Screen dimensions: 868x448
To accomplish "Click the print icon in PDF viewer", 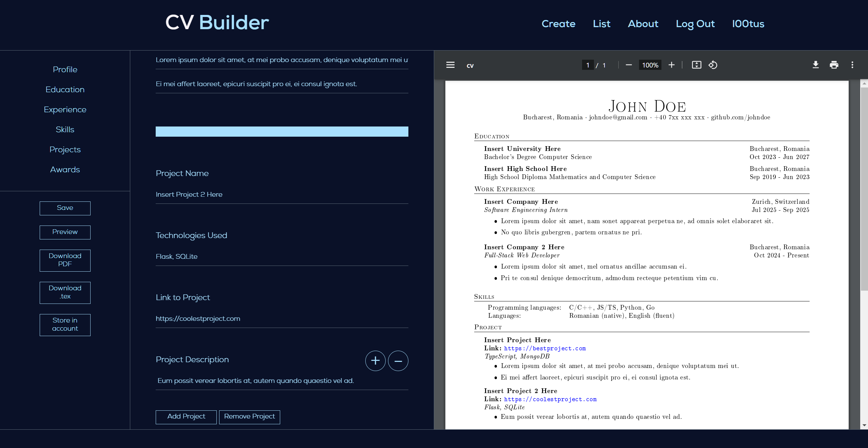I will click(834, 64).
